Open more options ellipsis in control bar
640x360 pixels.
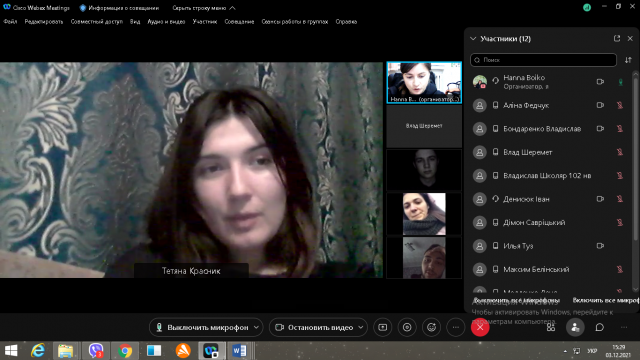(x=456, y=327)
